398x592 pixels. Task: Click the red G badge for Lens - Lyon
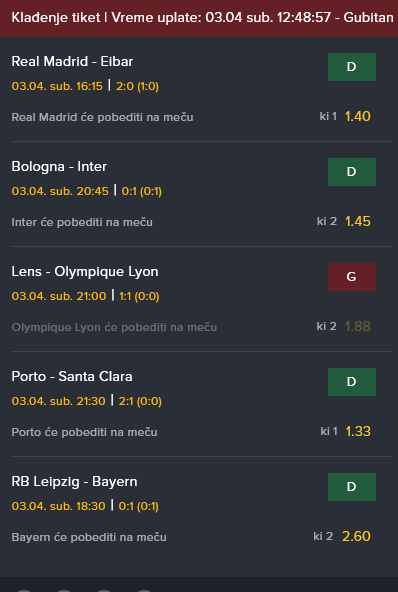point(352,277)
